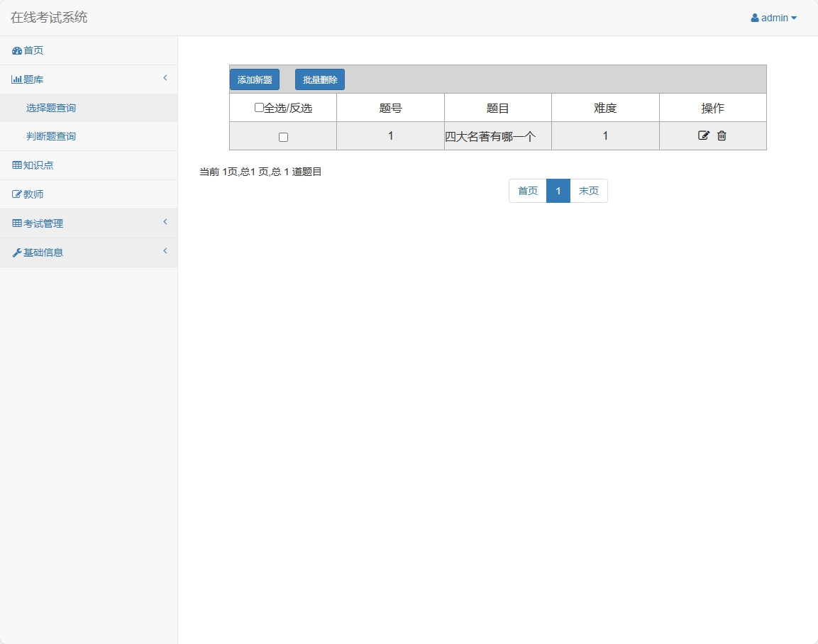
Task: Expand the 基础信息 menu chevron
Action: point(165,251)
